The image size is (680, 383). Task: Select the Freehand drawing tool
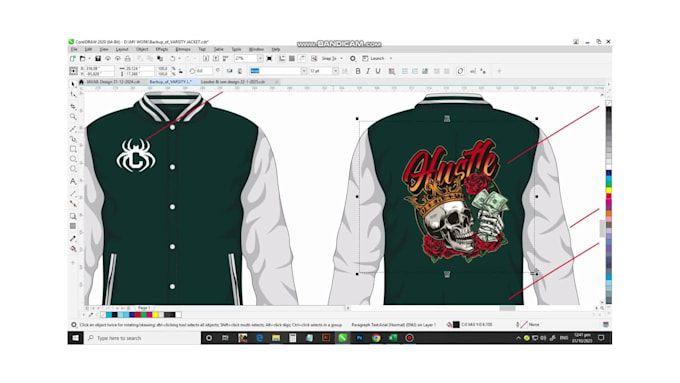(x=73, y=128)
